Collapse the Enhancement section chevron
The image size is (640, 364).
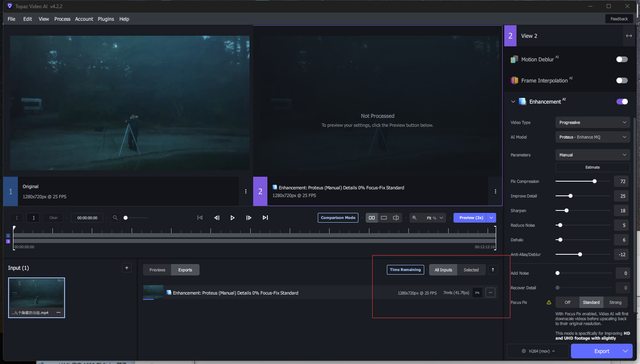(513, 102)
